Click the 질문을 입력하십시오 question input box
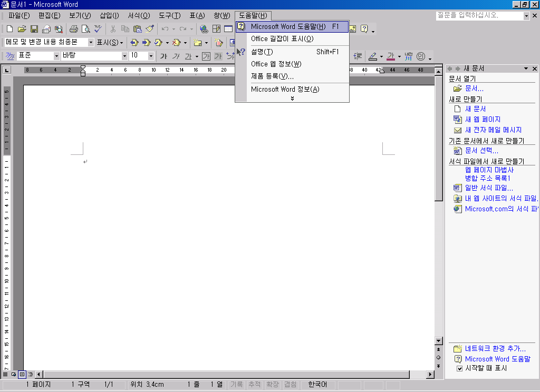540x392 pixels. pyautogui.click(x=480, y=16)
